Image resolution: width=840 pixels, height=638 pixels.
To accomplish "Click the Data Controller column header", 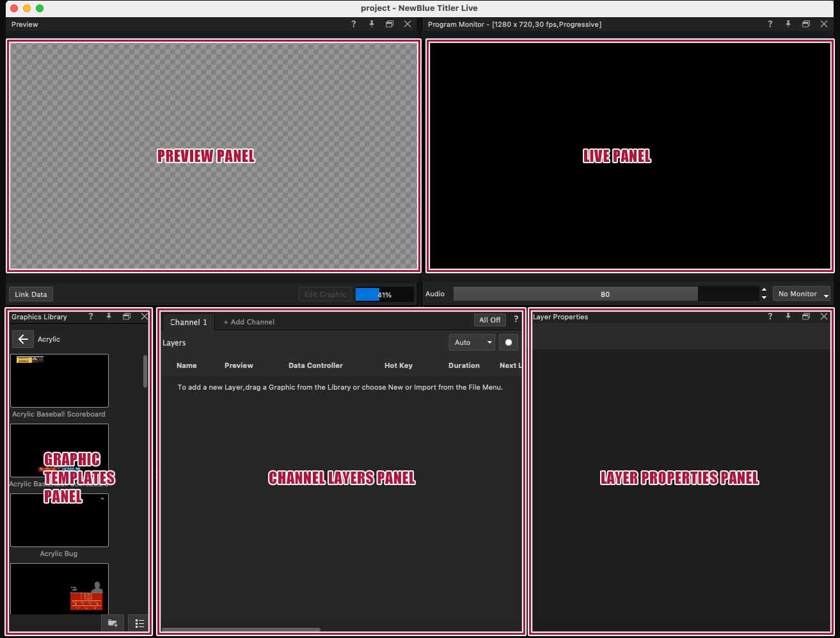I will click(315, 365).
